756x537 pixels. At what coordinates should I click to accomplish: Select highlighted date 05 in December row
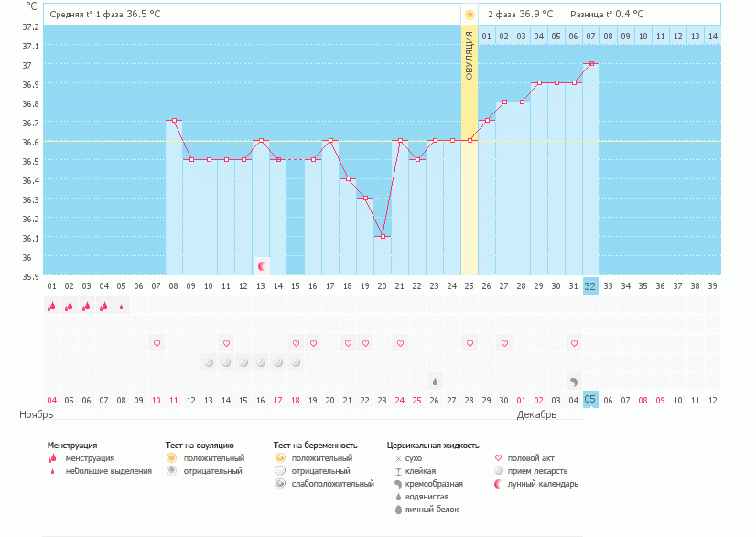590,400
